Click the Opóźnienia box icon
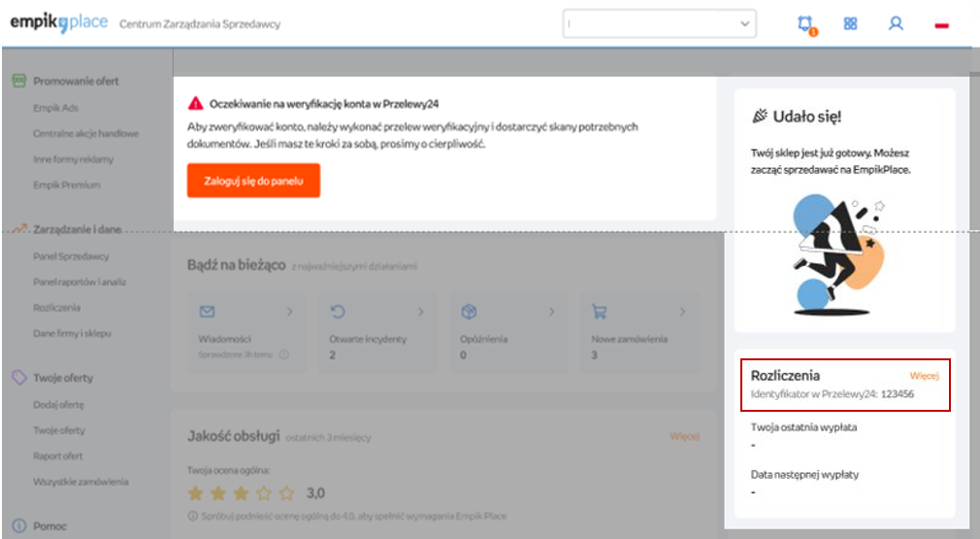 tap(469, 312)
